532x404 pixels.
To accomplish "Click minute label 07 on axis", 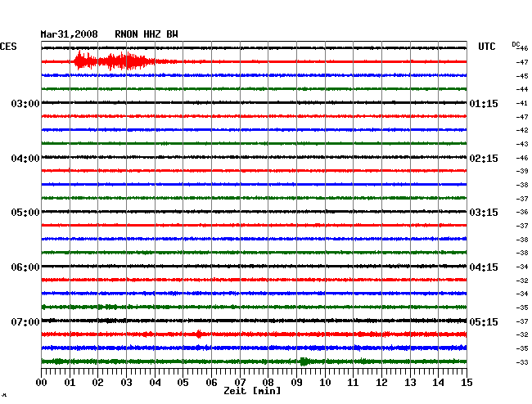I will pos(240,383).
